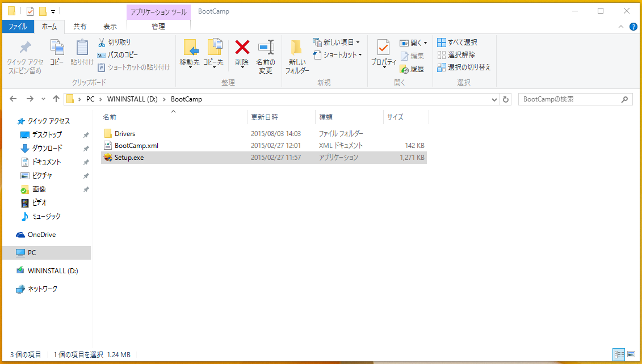Viewport: 642px width, 364px height.
Task: Collapse the ribbon with chevron
Action: [x=620, y=27]
